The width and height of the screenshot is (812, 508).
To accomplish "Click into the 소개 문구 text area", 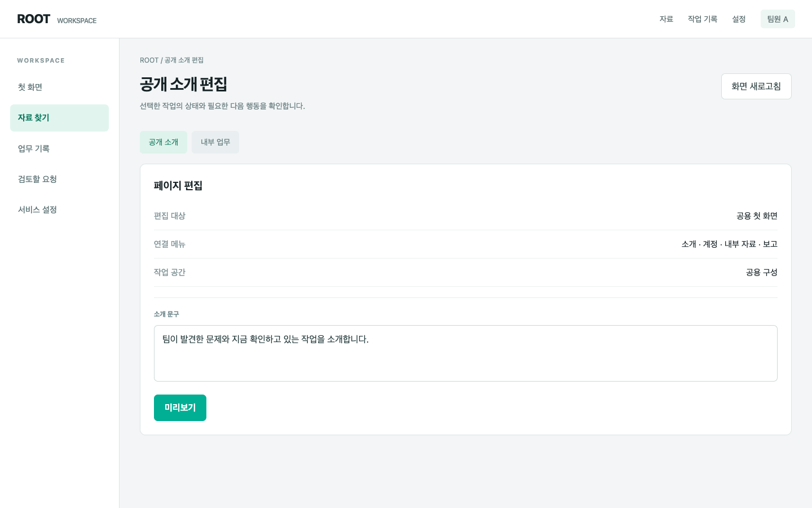I will (x=466, y=353).
